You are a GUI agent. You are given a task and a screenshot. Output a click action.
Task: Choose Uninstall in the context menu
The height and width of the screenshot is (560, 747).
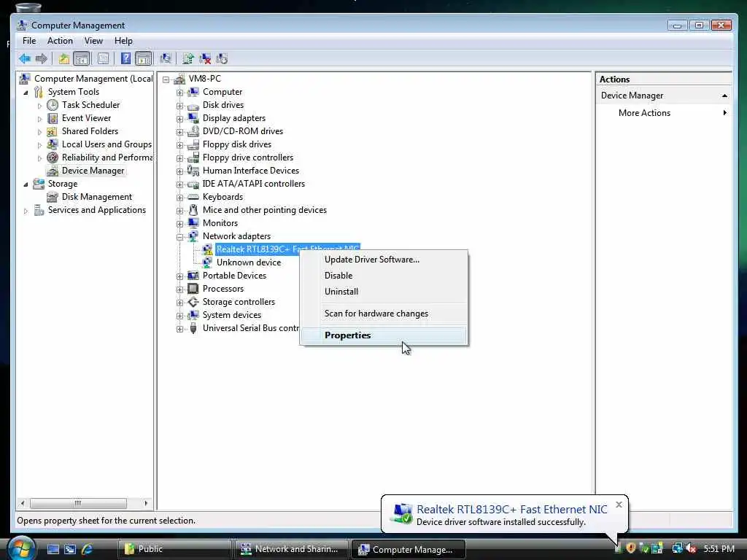(384, 292)
